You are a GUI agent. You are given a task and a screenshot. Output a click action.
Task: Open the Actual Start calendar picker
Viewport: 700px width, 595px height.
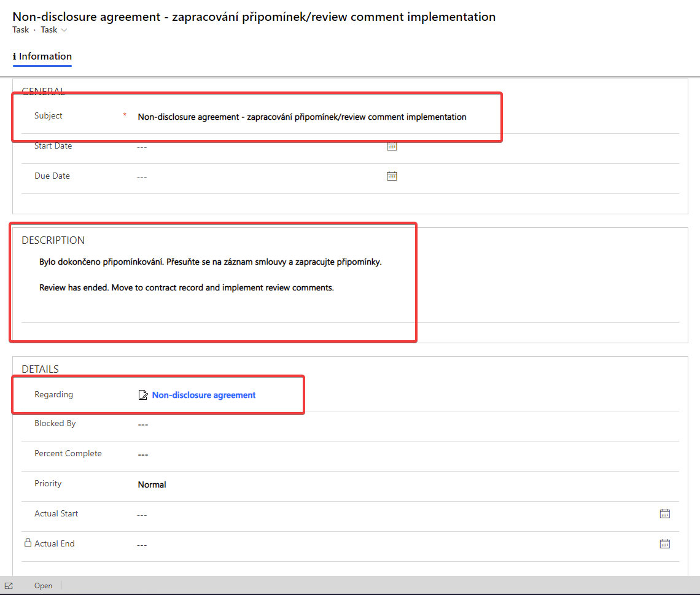[x=665, y=514]
